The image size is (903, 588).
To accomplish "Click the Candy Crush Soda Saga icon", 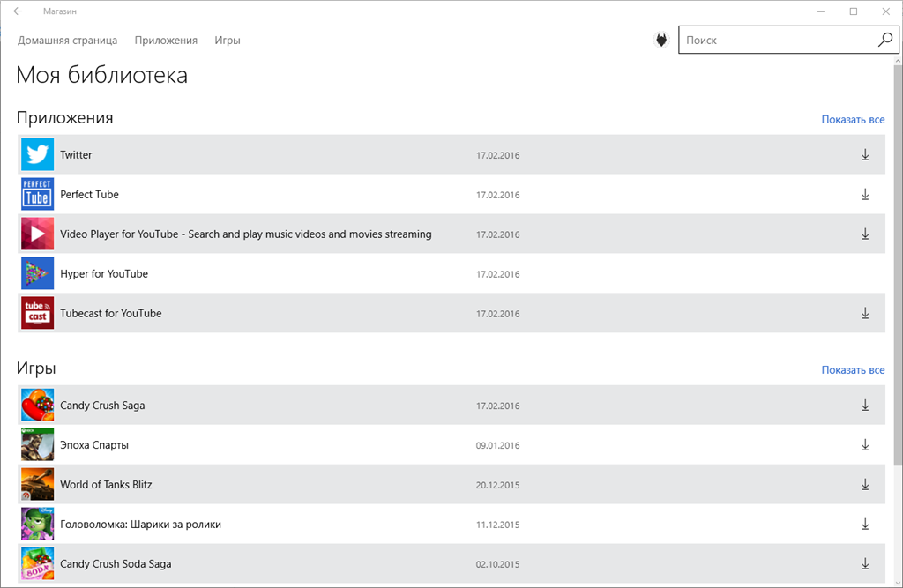I will pos(37,564).
